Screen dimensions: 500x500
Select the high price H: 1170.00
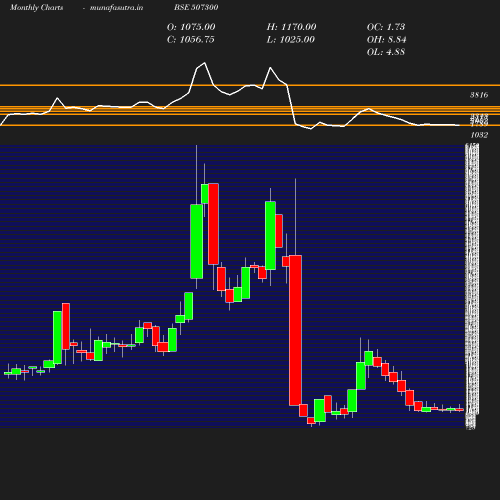pyautogui.click(x=291, y=27)
